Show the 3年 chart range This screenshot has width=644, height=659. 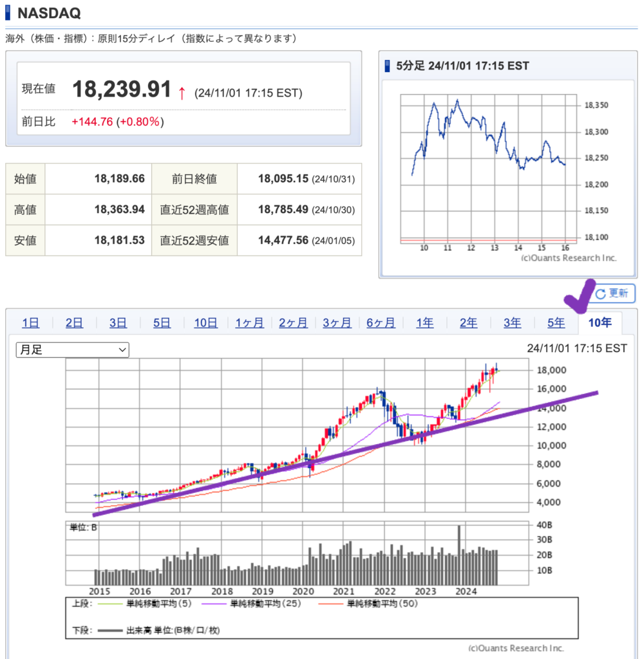pos(513,323)
